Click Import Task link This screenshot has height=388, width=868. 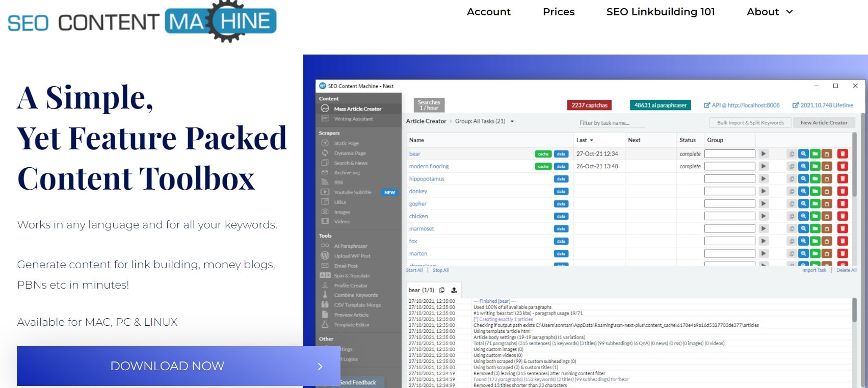click(814, 270)
